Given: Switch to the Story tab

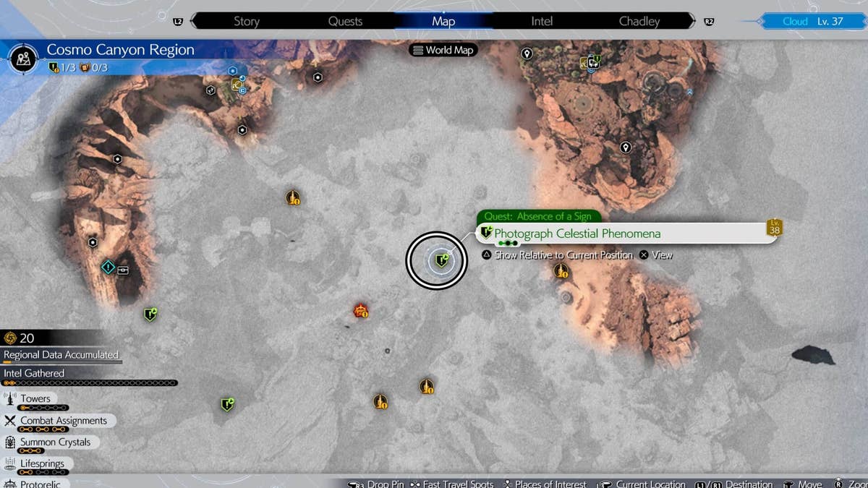Looking at the screenshot, I should [246, 21].
